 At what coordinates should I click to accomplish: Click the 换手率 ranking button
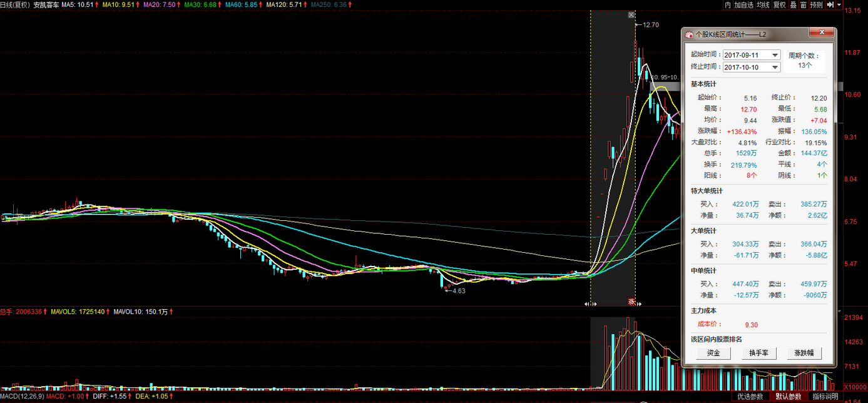(x=758, y=353)
